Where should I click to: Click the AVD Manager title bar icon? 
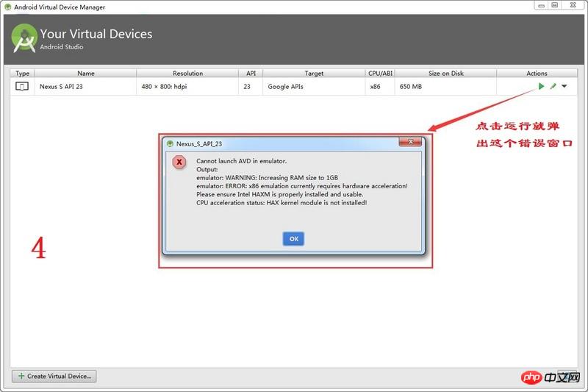(7, 7)
